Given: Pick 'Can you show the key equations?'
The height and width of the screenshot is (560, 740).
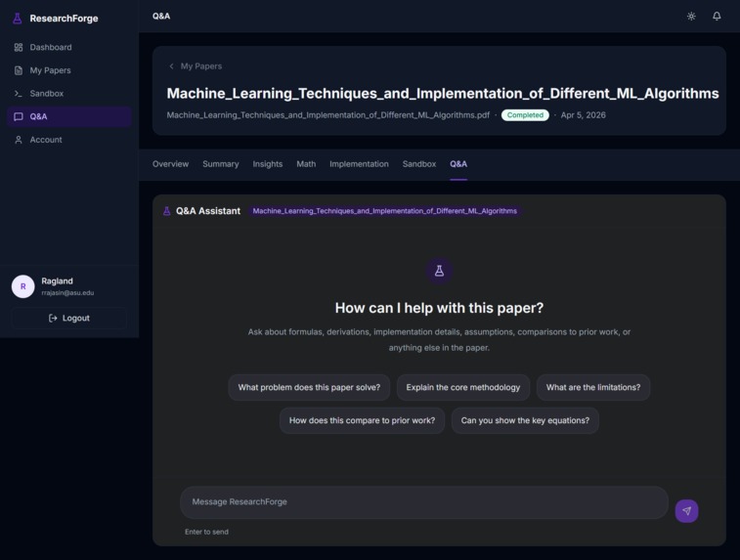Looking at the screenshot, I should pyautogui.click(x=525, y=420).
